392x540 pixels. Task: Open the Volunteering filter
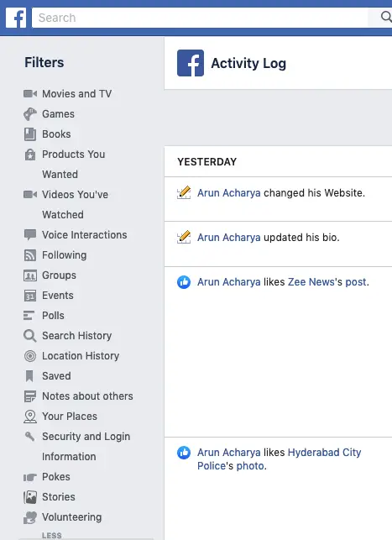72,517
